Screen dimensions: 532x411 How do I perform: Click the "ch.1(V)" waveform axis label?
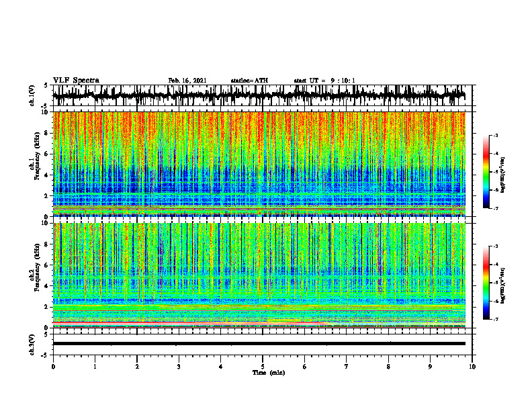point(32,95)
